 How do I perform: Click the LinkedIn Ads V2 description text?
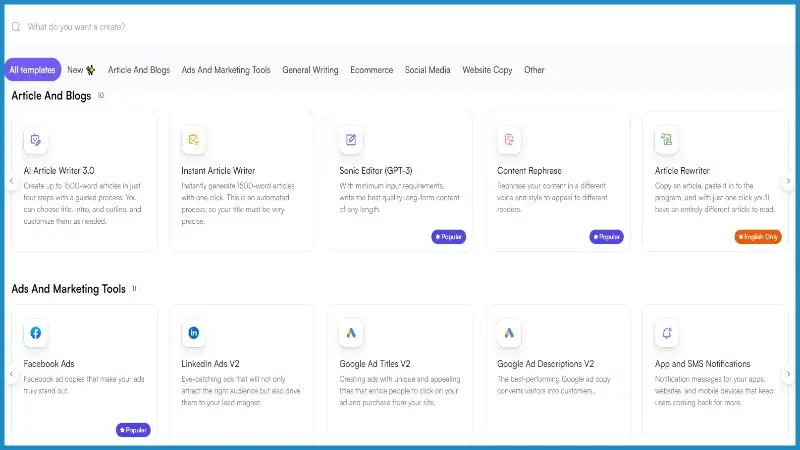coord(241,391)
